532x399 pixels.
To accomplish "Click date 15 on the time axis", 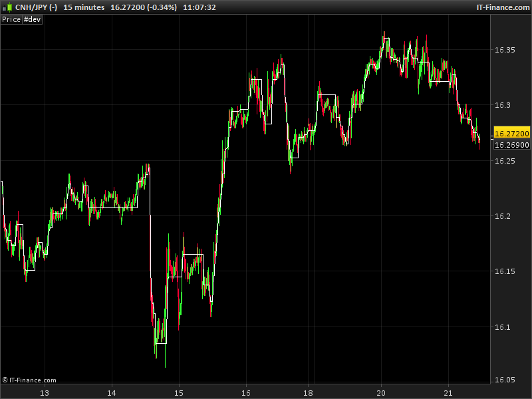I will click(179, 393).
